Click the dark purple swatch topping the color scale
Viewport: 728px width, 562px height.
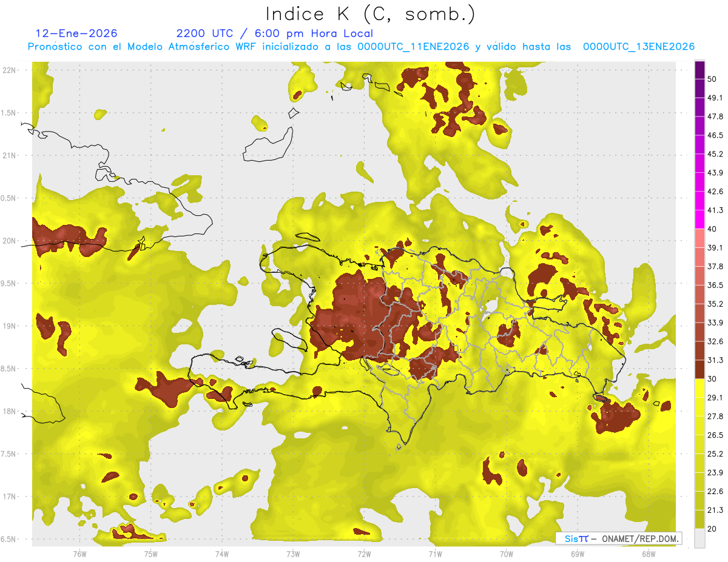699,70
